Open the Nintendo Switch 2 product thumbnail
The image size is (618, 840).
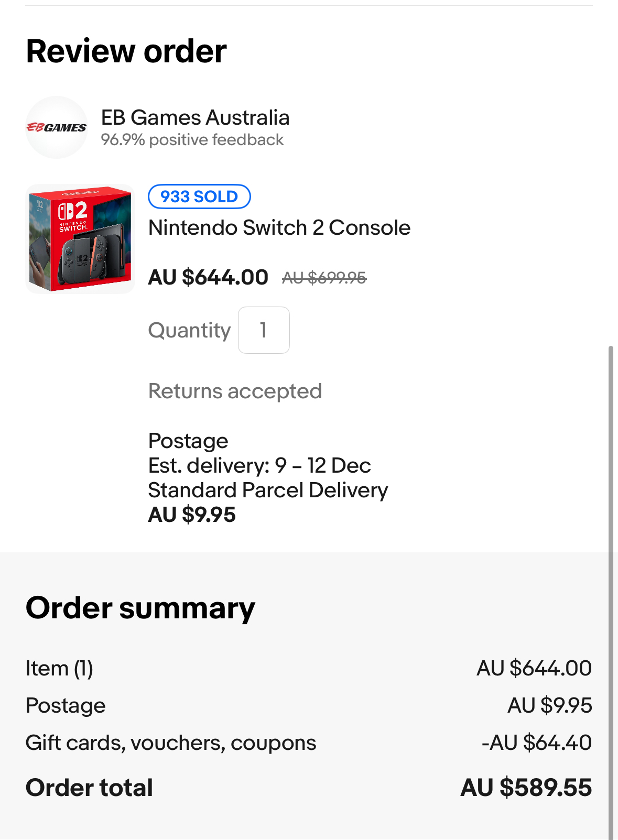point(80,238)
